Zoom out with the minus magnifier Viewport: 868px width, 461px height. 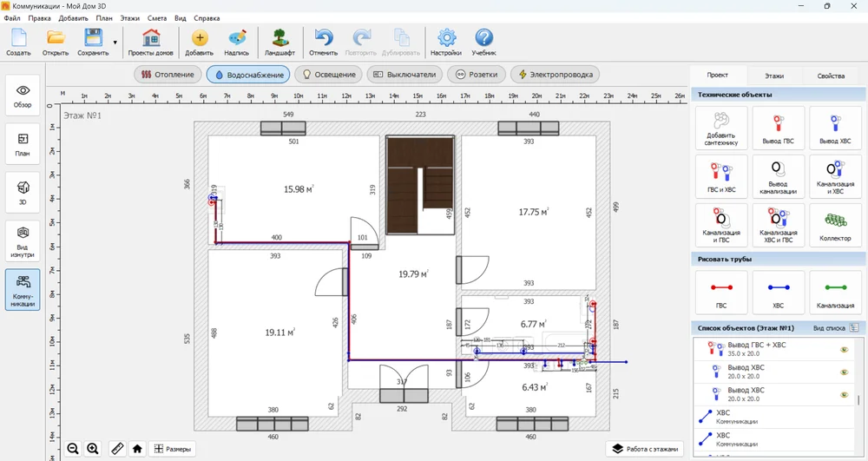point(73,449)
